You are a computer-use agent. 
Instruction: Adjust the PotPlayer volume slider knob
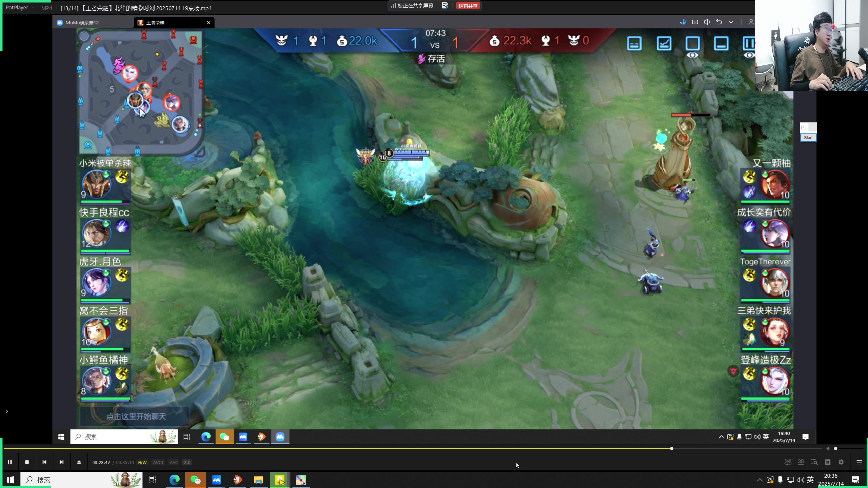click(836, 448)
